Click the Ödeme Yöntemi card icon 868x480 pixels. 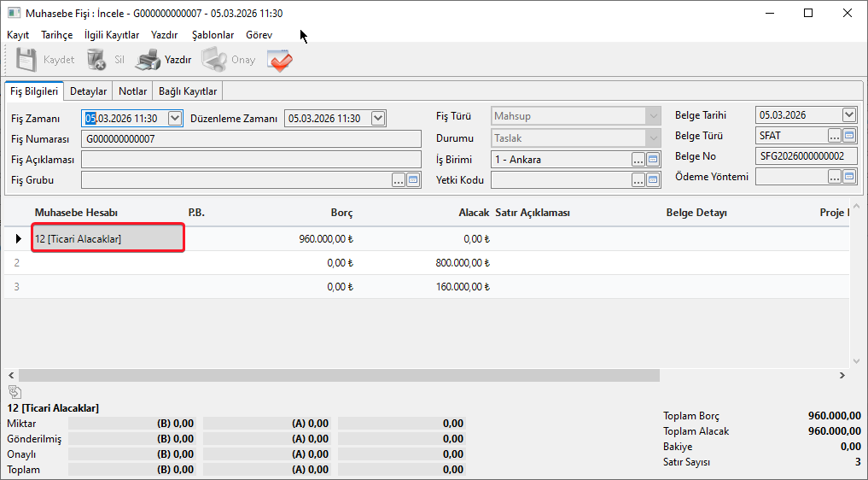[849, 177]
